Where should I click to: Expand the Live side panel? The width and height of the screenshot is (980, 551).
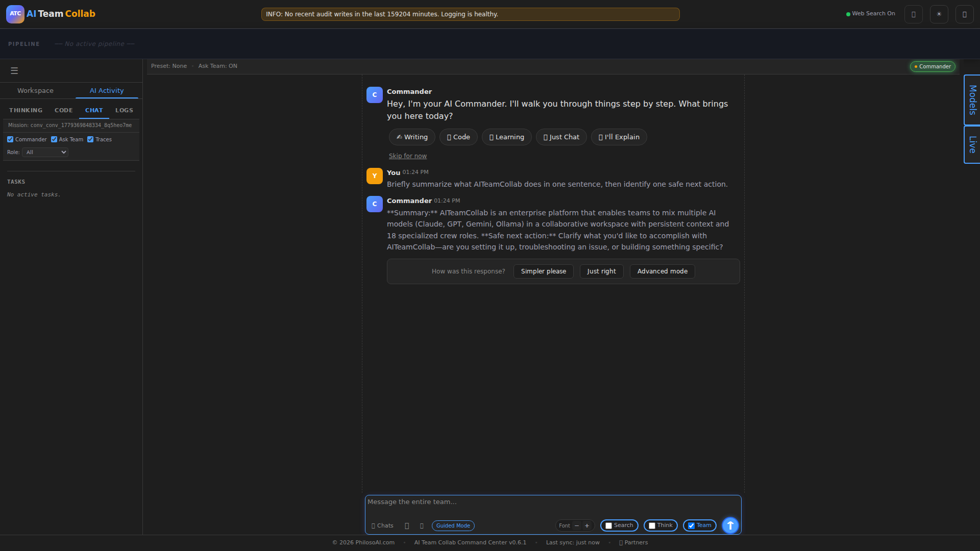click(972, 145)
